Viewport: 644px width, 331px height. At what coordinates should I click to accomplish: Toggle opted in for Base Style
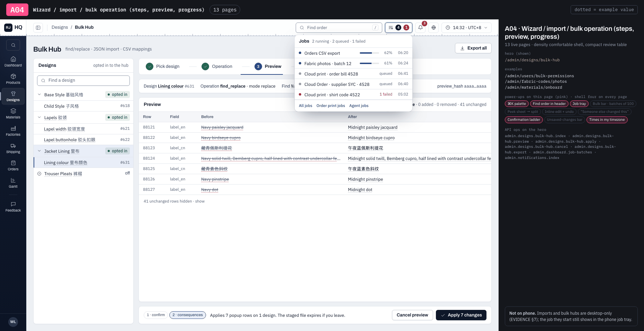click(117, 95)
